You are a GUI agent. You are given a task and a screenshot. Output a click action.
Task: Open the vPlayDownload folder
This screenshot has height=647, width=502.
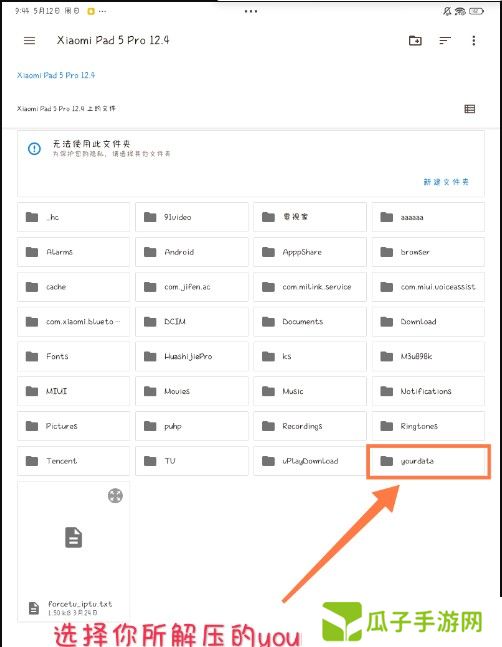310,461
